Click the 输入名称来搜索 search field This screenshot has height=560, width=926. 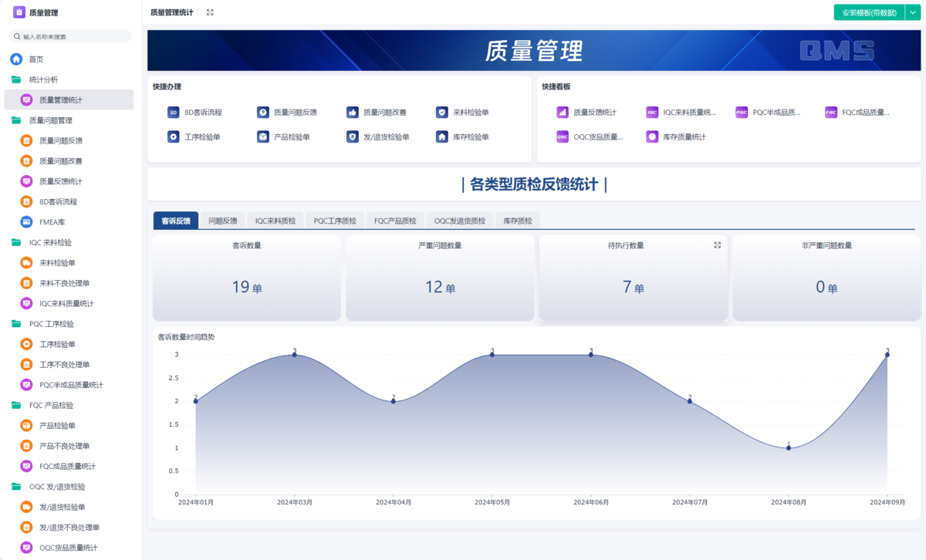[68, 35]
